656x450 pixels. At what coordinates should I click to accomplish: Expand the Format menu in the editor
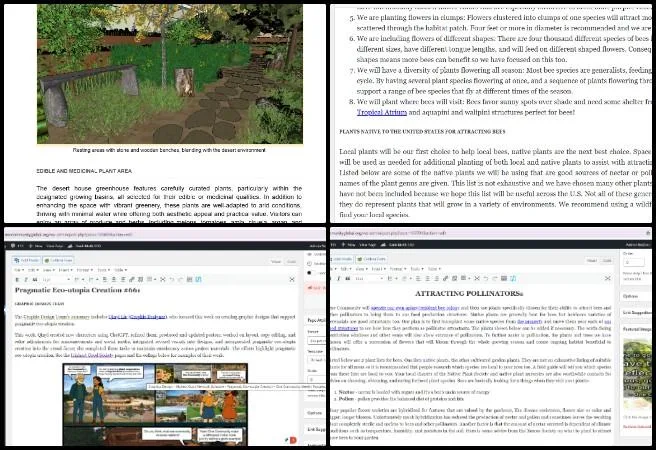tap(82, 270)
